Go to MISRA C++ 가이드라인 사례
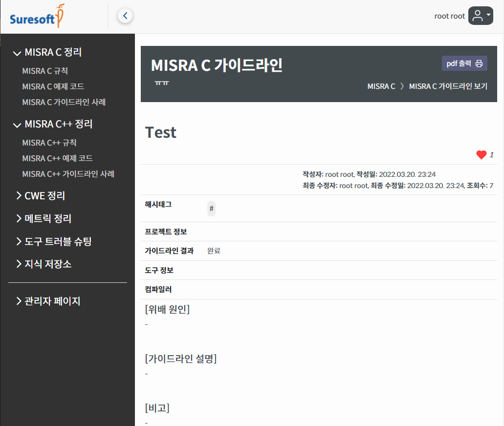 (x=68, y=174)
